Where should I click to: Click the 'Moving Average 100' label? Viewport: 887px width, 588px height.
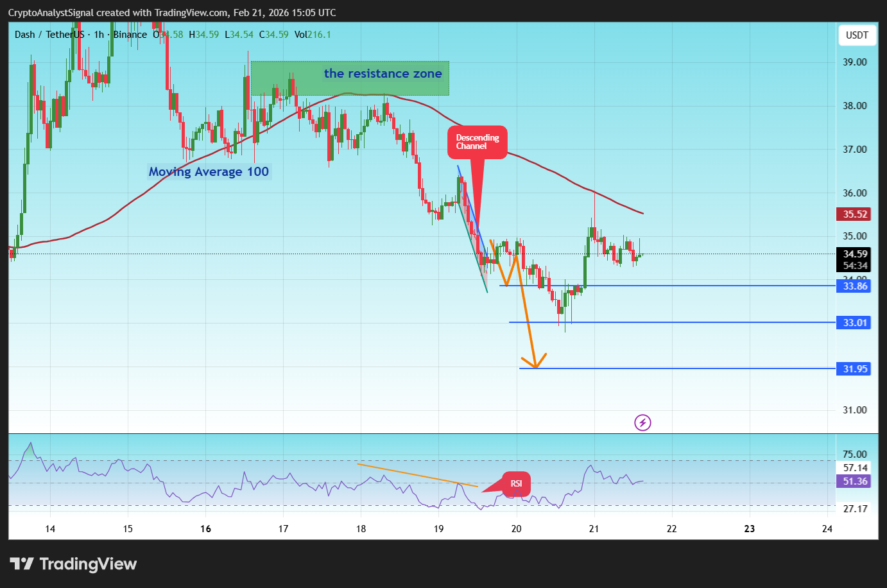pos(209,171)
